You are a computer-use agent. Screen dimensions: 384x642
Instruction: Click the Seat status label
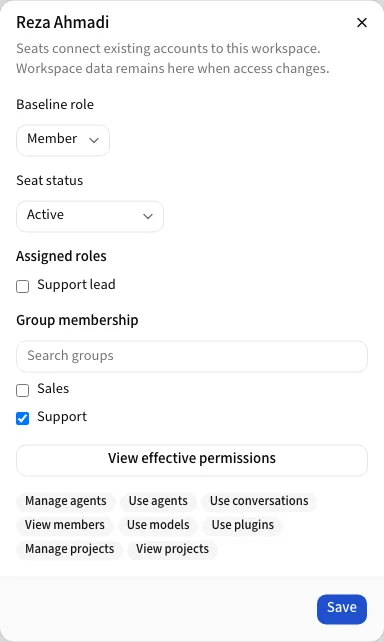click(x=50, y=181)
